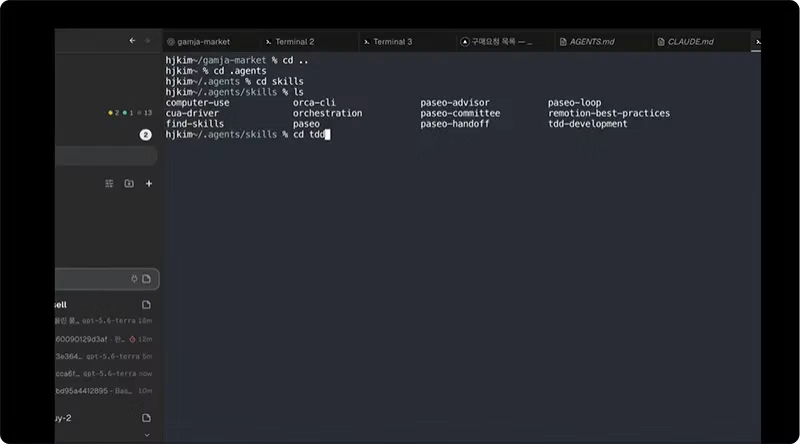Go forward with the right arrow
800x444 pixels.
(x=147, y=41)
